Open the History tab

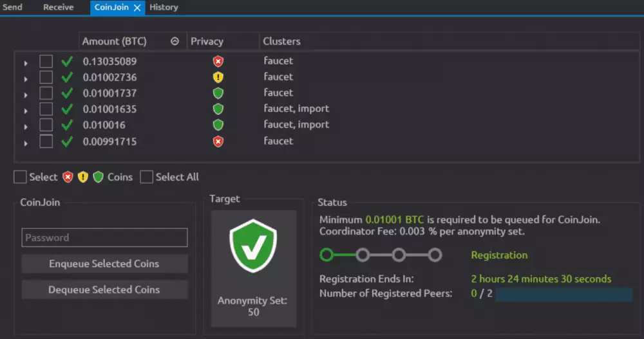click(x=164, y=7)
